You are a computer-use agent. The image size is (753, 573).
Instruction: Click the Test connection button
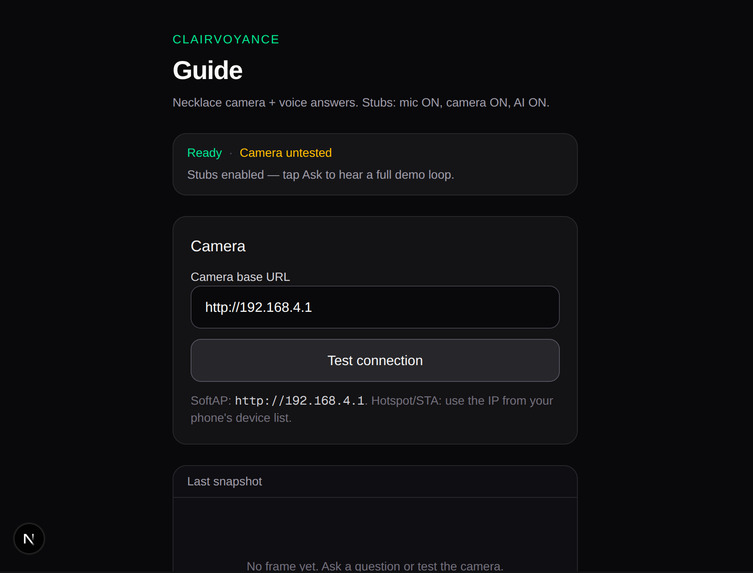point(375,360)
